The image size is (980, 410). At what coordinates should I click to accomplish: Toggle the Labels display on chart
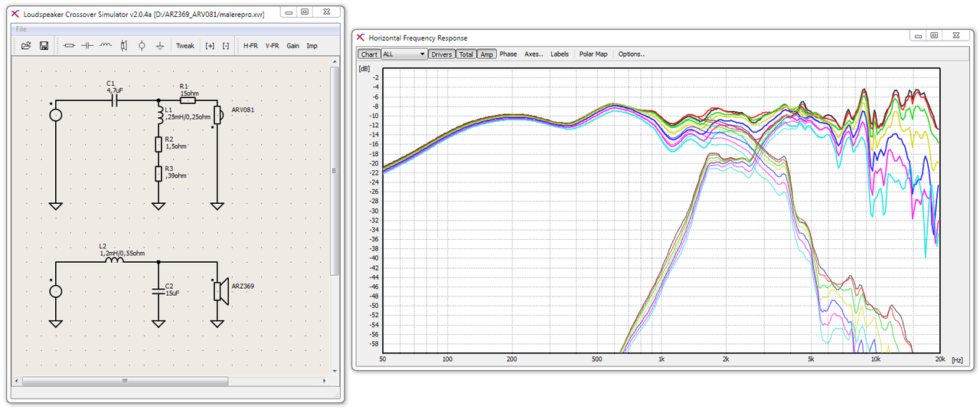[560, 54]
